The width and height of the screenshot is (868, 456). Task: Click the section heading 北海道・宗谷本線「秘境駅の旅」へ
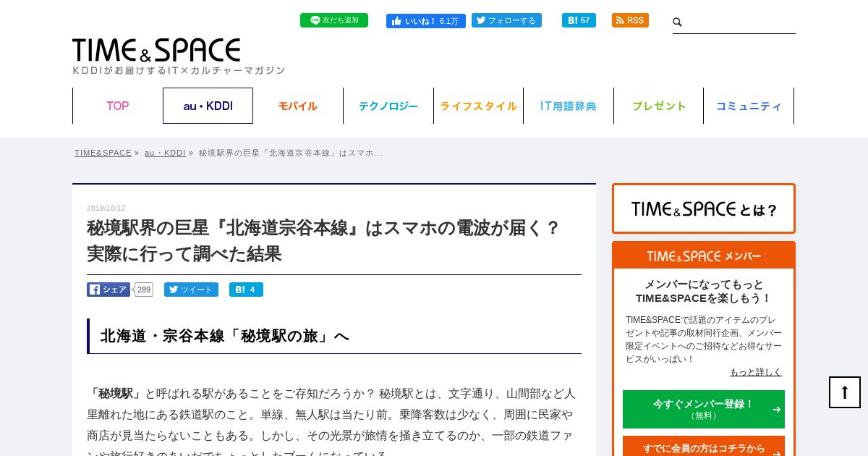pos(225,336)
